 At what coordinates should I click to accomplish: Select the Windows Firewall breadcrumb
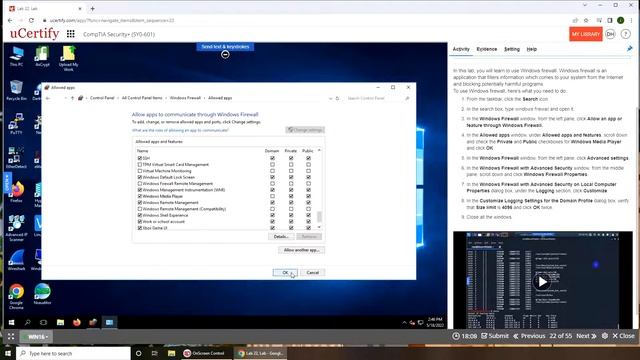185,98
